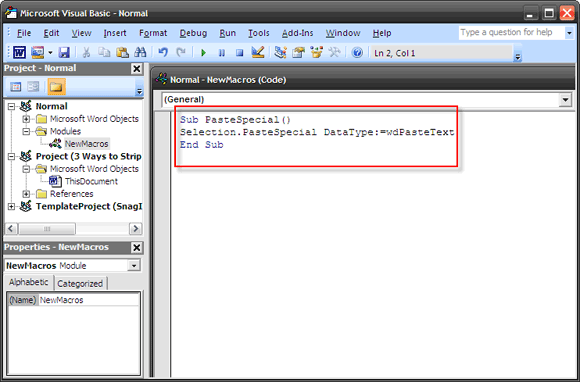The width and height of the screenshot is (580, 382).
Task: Click the Project tree horizontal scroll thumb
Action: point(47,229)
